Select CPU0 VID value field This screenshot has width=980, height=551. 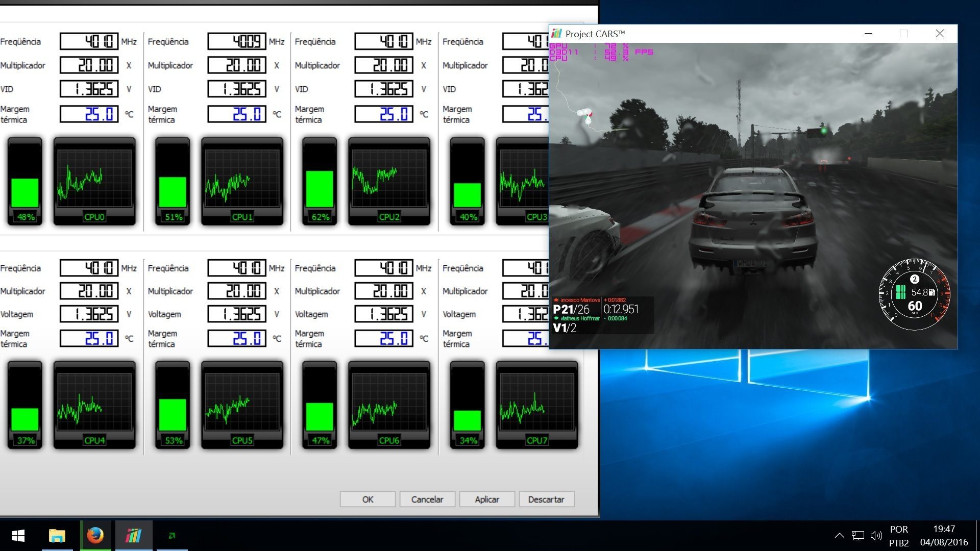point(89,89)
